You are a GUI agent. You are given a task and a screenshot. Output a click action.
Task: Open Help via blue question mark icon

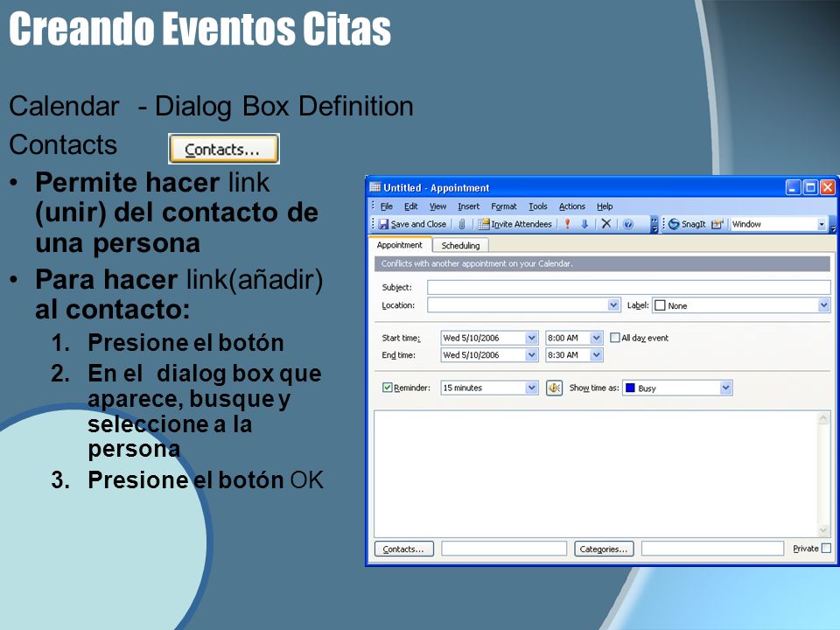click(628, 224)
